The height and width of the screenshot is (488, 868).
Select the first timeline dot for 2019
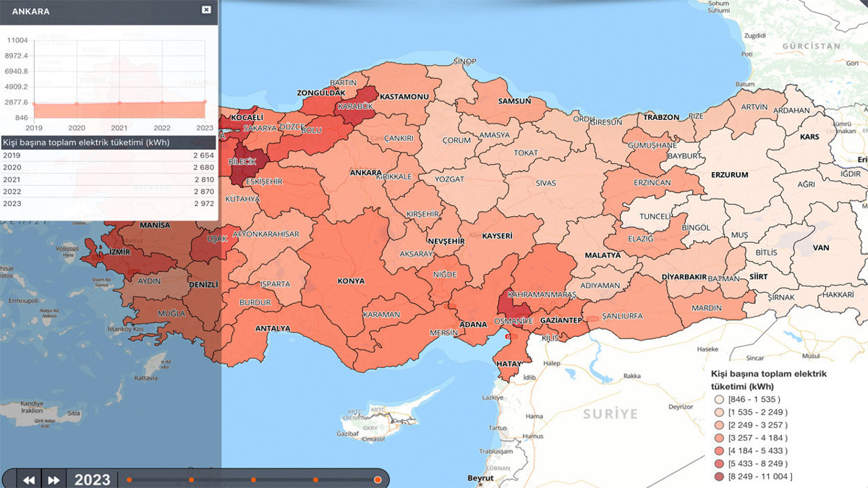(129, 479)
